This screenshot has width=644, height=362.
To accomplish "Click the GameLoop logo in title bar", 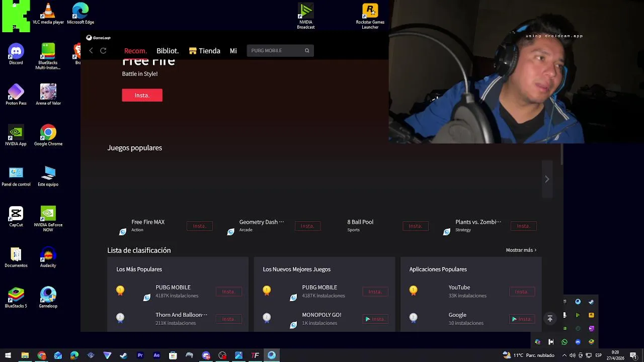I will click(98, 38).
